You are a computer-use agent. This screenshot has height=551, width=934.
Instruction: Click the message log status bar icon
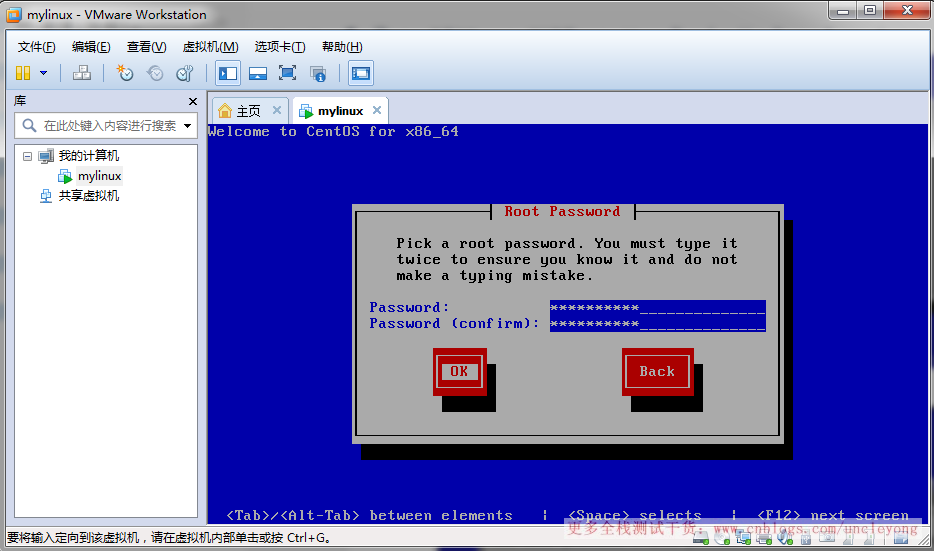(901, 538)
